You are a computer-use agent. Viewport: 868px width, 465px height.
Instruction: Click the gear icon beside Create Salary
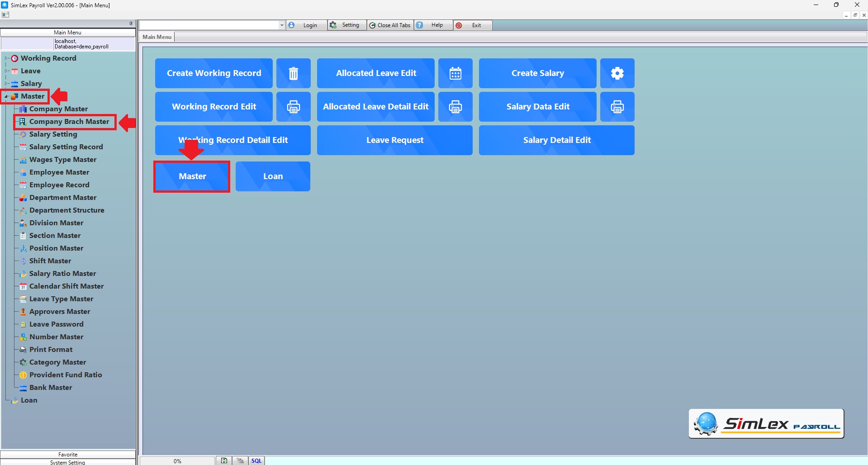click(617, 73)
